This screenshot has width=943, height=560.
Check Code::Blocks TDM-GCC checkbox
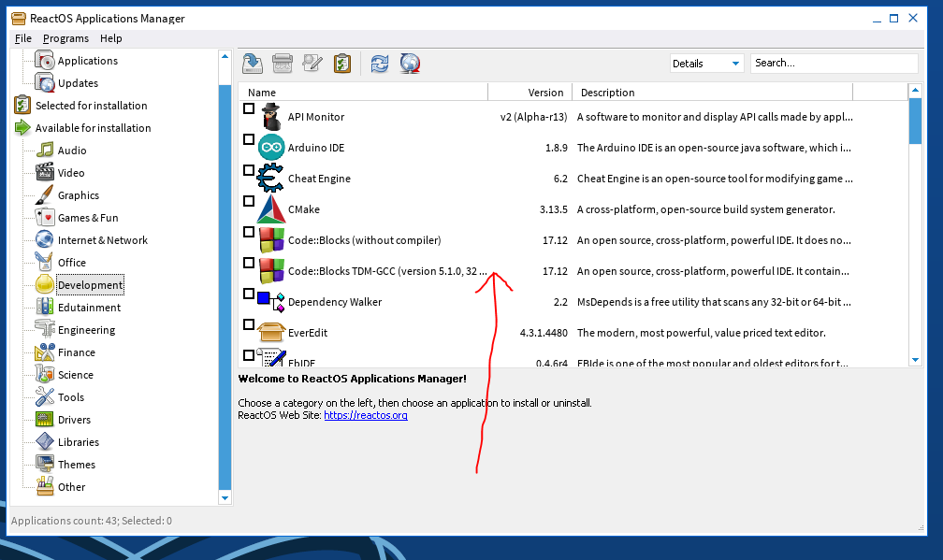point(249,264)
